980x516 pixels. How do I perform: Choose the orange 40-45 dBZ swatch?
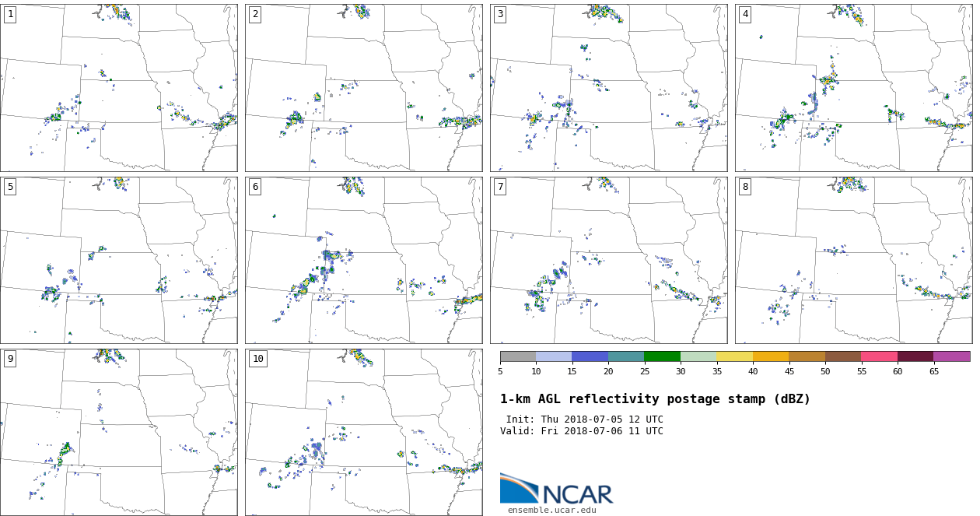click(x=771, y=356)
